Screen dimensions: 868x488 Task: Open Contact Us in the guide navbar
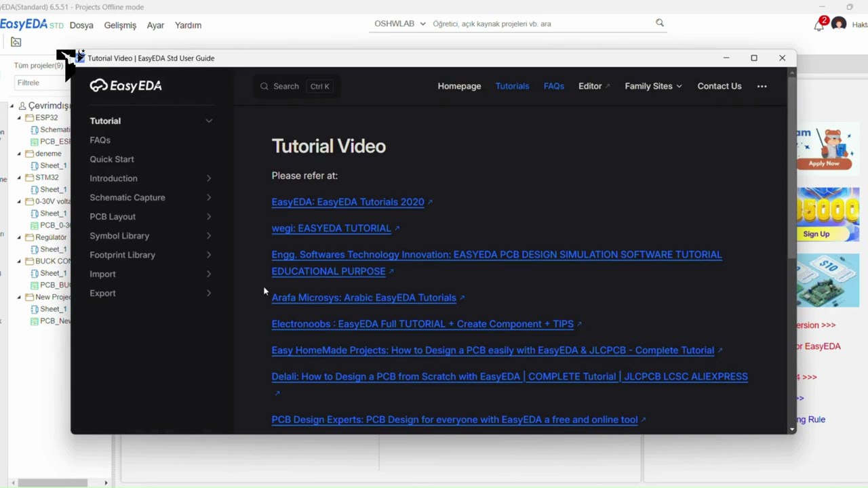point(719,86)
